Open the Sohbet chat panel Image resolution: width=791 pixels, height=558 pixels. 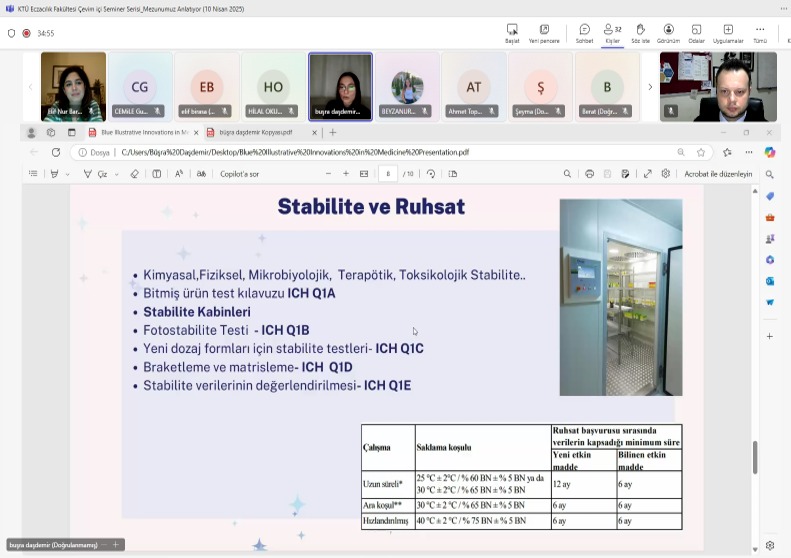[x=584, y=33]
